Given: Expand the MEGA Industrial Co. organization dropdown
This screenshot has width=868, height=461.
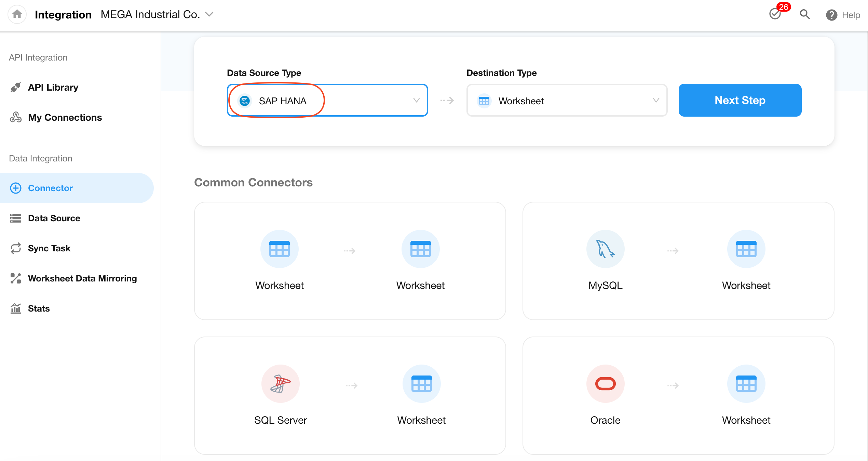Looking at the screenshot, I should (x=209, y=14).
